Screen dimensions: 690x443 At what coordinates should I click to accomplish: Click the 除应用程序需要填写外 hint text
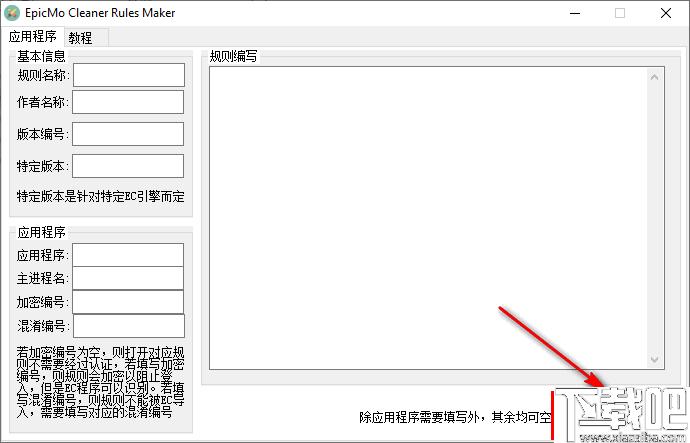click(x=455, y=417)
